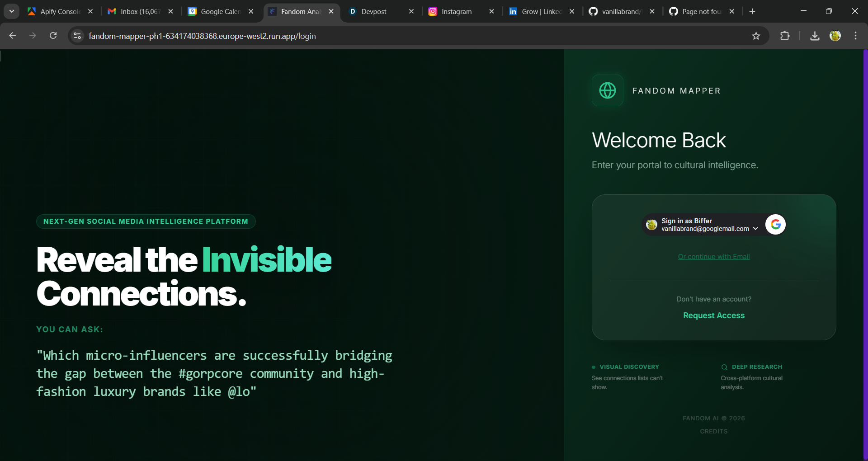
Task: Reload the page with refresh icon
Action: tap(53, 36)
